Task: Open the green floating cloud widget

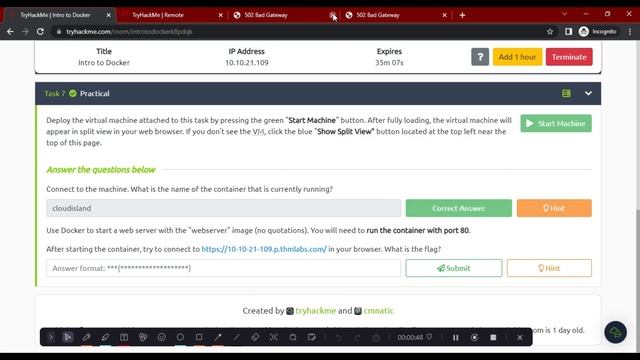Action: [616, 332]
